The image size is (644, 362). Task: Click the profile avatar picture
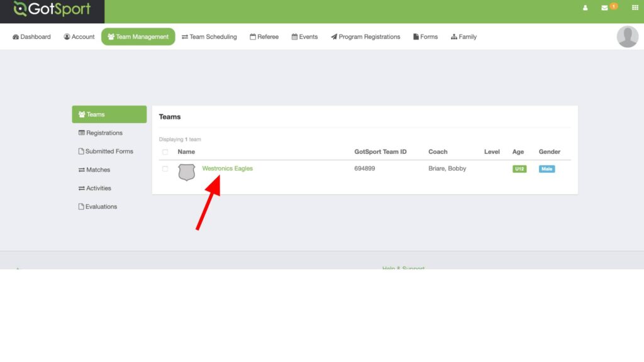coord(627,36)
